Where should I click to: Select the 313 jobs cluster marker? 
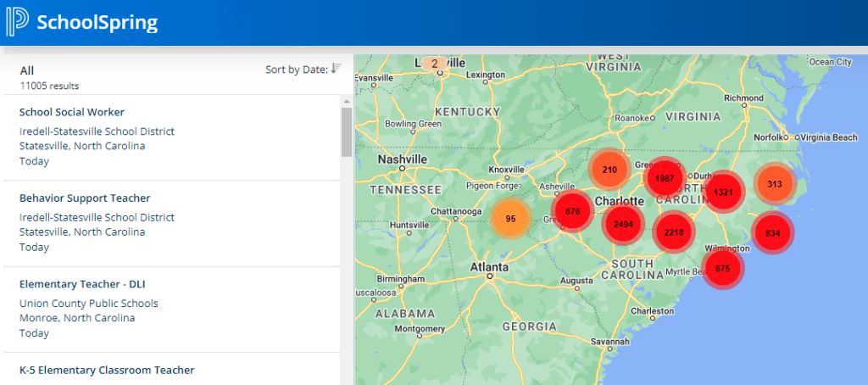point(774,184)
